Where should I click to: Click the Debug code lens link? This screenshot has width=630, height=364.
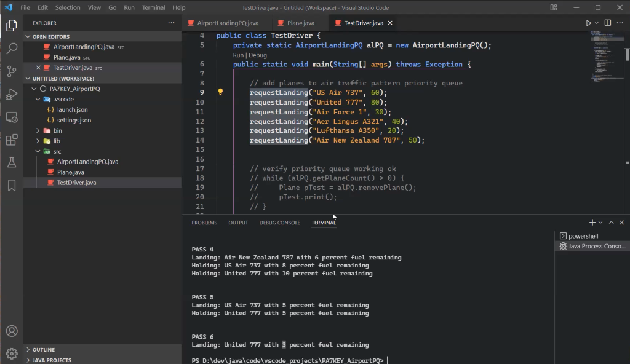tap(257, 55)
